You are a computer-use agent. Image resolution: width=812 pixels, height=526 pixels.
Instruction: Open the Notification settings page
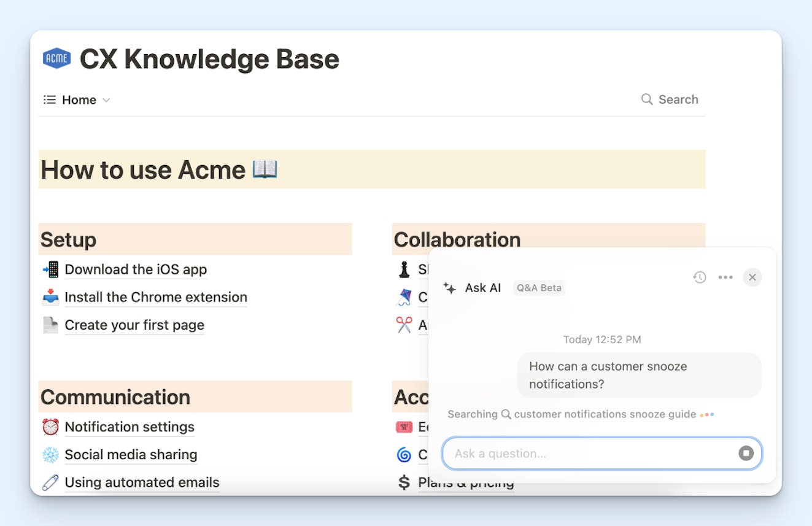(x=130, y=427)
